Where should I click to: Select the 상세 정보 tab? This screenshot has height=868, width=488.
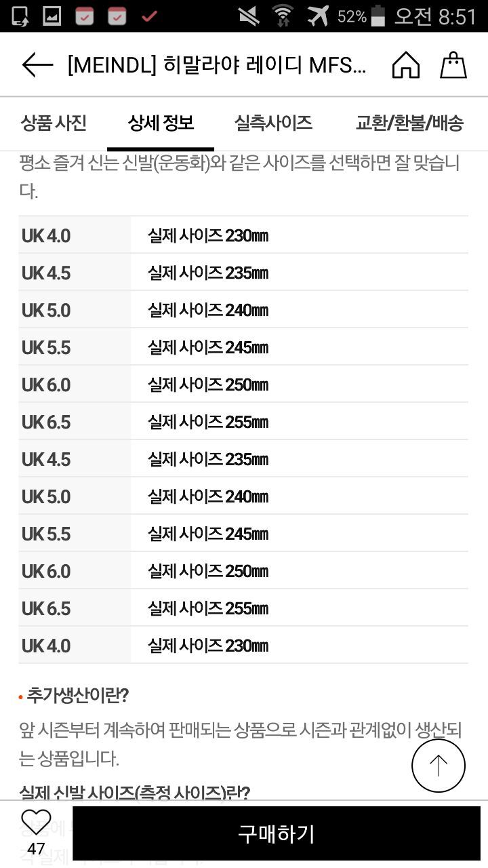[161, 123]
